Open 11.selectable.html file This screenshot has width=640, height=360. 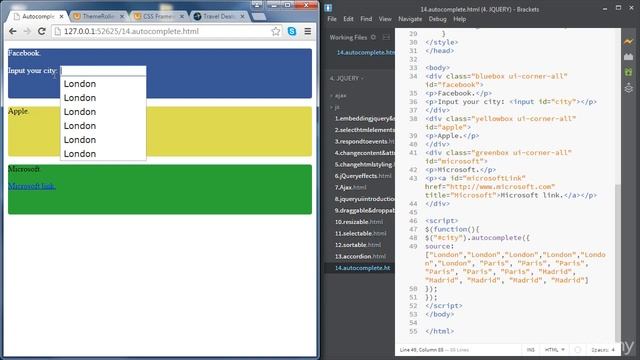[360, 233]
